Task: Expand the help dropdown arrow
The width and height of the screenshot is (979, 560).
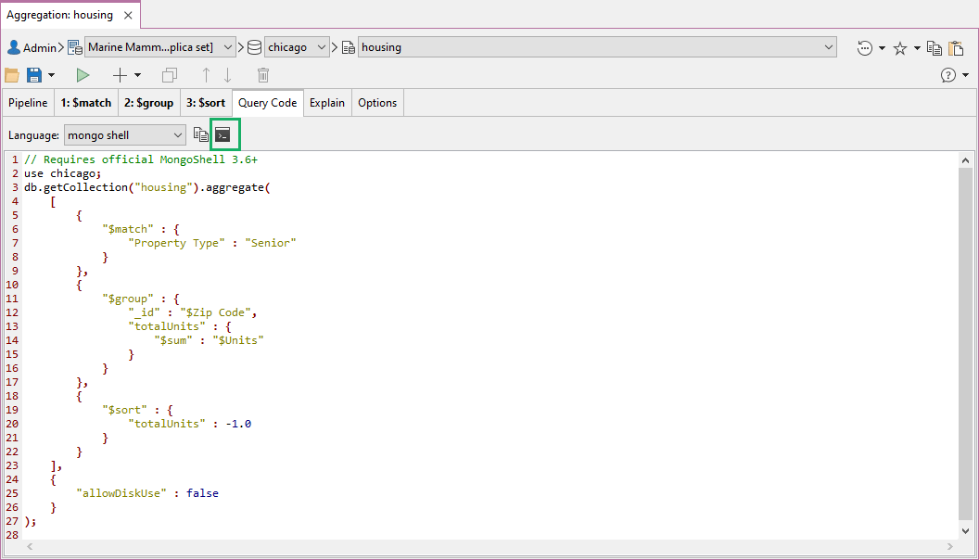Action: click(x=965, y=75)
